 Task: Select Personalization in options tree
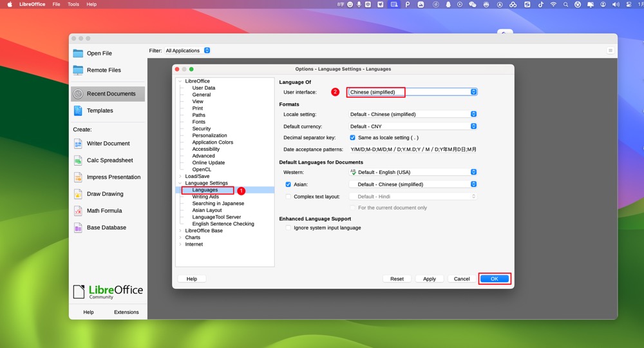coord(209,135)
